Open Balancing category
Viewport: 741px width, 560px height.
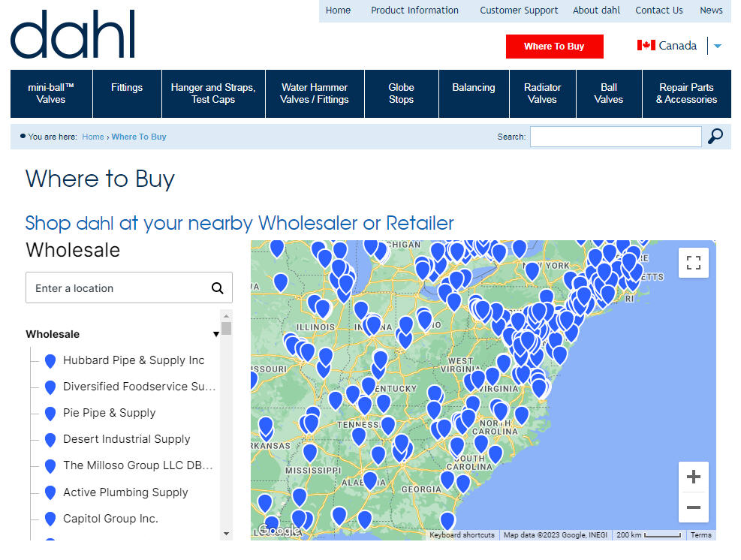[474, 94]
